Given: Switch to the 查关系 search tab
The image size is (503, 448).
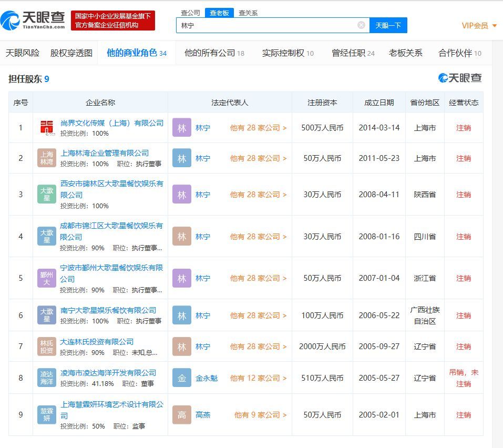Looking at the screenshot, I should tap(248, 13).
